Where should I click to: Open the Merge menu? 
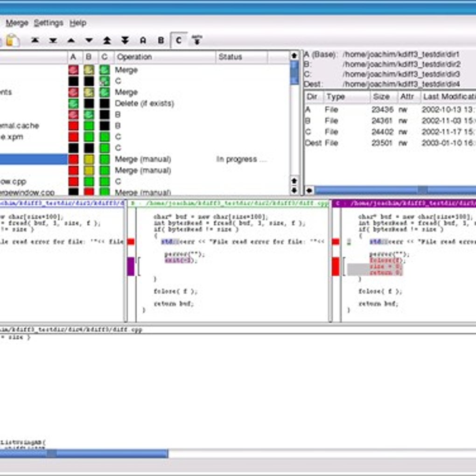(17, 23)
